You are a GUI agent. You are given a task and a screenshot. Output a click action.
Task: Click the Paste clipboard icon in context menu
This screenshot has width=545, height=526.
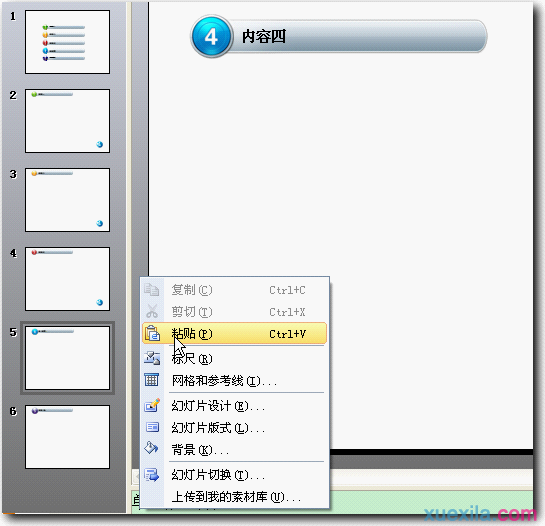click(x=152, y=334)
